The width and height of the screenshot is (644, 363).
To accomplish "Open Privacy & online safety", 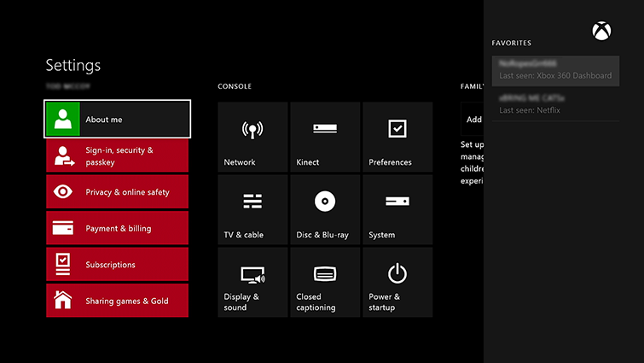I will [118, 191].
